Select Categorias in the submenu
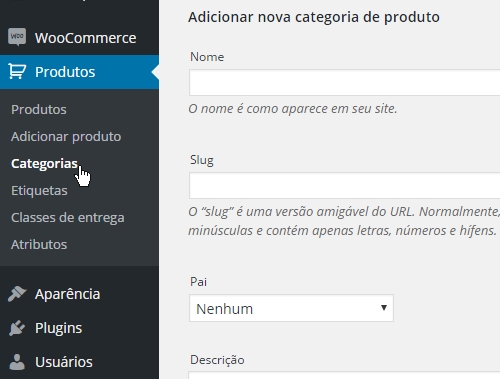500x379 pixels. [44, 164]
